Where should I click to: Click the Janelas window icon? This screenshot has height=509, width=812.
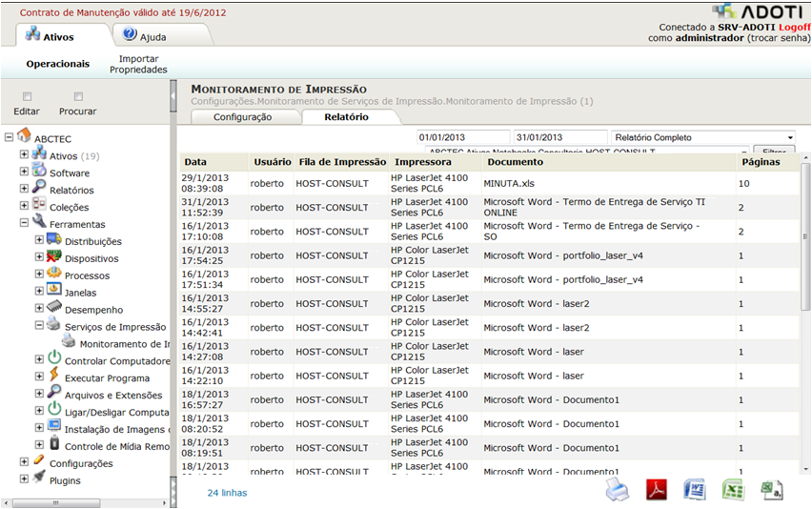pyautogui.click(x=54, y=290)
